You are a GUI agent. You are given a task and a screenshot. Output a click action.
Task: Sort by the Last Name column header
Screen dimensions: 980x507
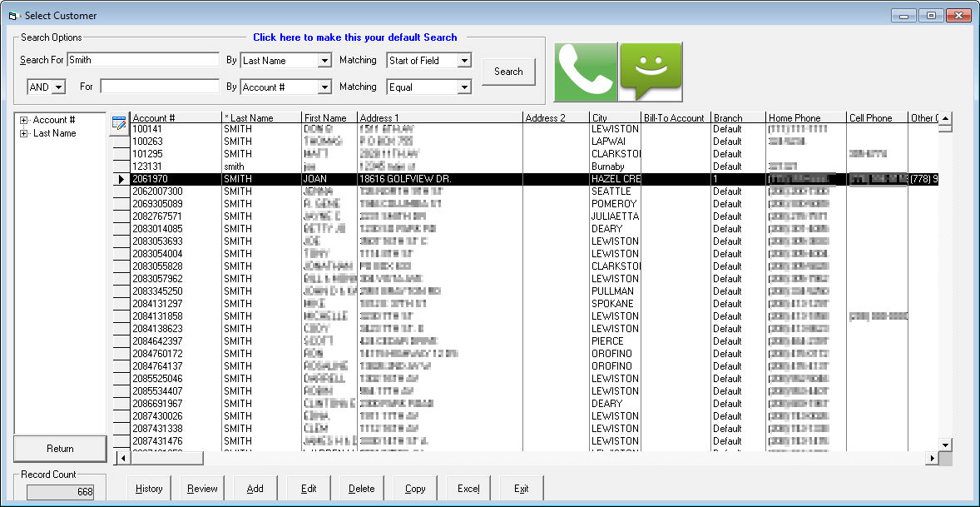[x=261, y=117]
